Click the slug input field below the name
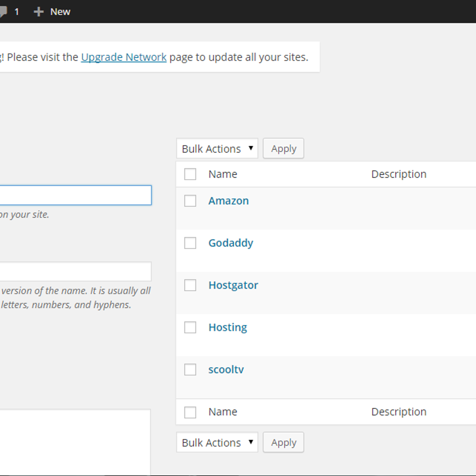 76,271
